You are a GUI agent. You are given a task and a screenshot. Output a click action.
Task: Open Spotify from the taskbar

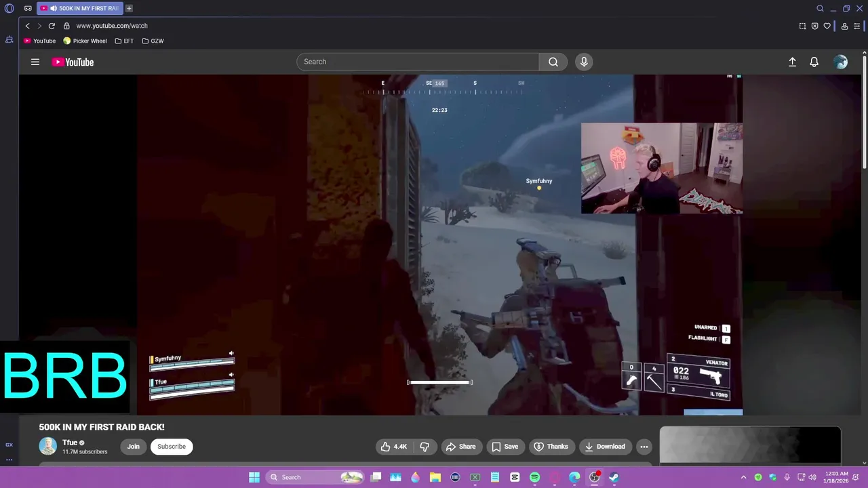tap(534, 477)
